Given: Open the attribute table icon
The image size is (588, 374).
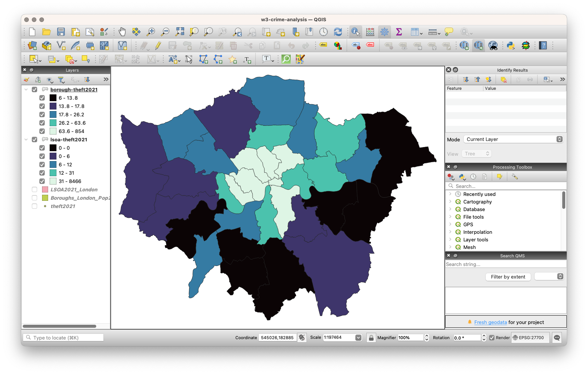Looking at the screenshot, I should pyautogui.click(x=415, y=32).
